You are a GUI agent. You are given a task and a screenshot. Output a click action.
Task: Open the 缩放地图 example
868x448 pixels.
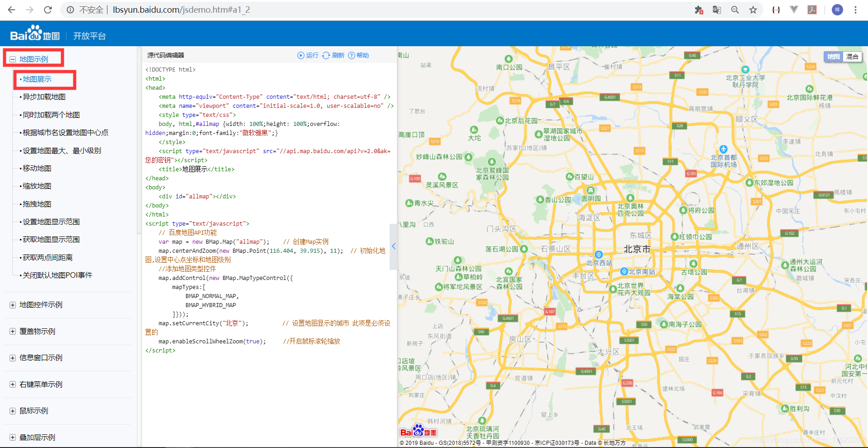point(37,186)
